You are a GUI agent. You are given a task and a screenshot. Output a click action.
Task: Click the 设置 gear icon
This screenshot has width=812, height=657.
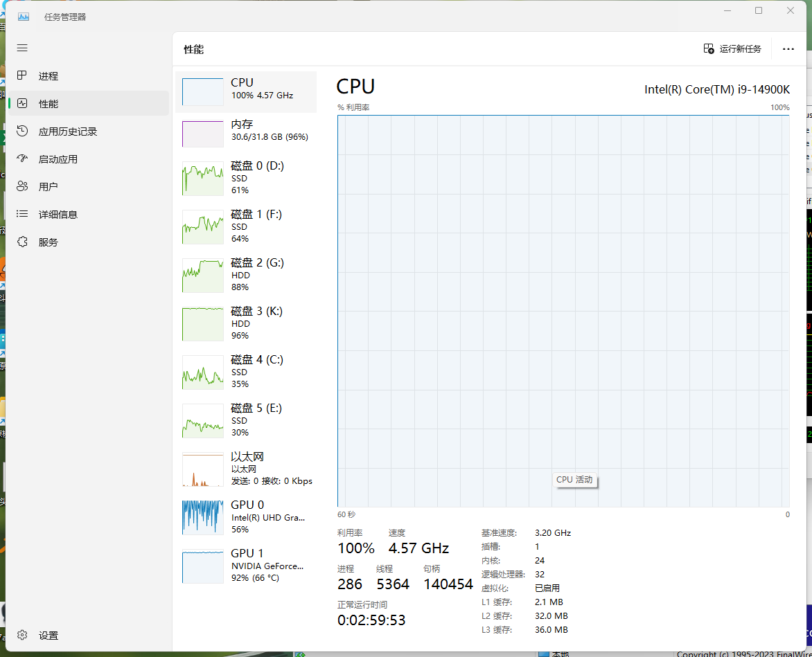(21, 635)
